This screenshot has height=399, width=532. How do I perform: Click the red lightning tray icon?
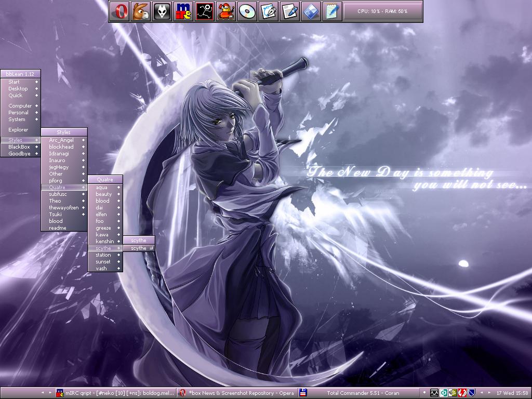click(462, 393)
